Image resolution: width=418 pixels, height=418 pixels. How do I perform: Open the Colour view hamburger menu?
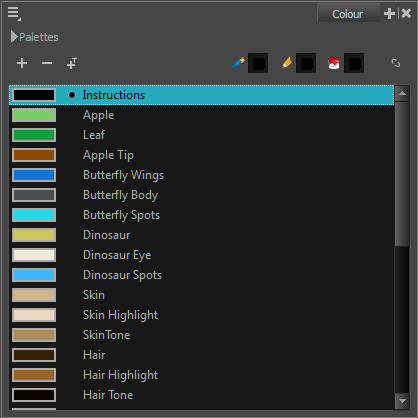14,14
